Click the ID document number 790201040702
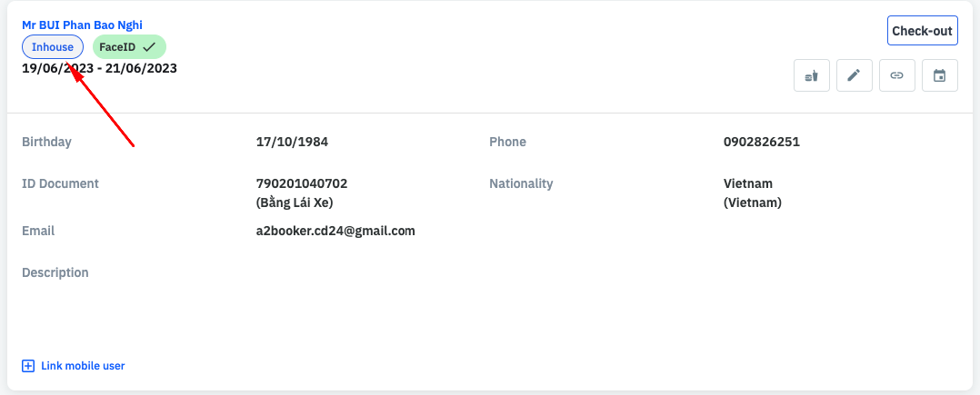The height and width of the screenshot is (395, 980). [x=302, y=183]
